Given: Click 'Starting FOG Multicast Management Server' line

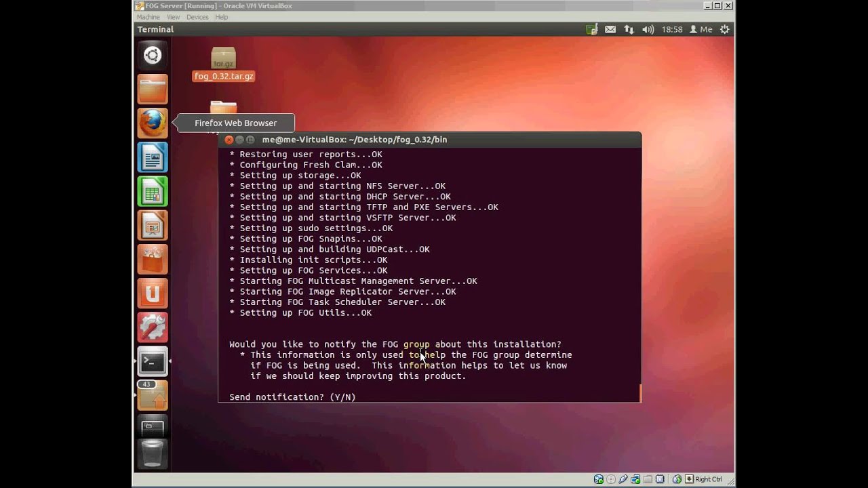Looking at the screenshot, I should coord(353,281).
